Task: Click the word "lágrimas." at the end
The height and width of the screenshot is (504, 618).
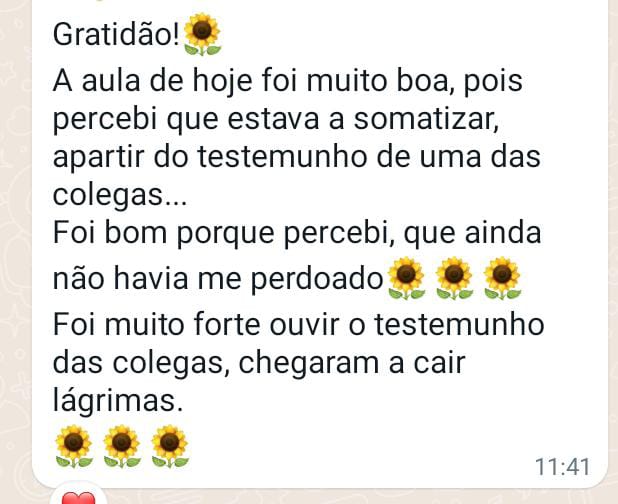Action: tap(118, 401)
